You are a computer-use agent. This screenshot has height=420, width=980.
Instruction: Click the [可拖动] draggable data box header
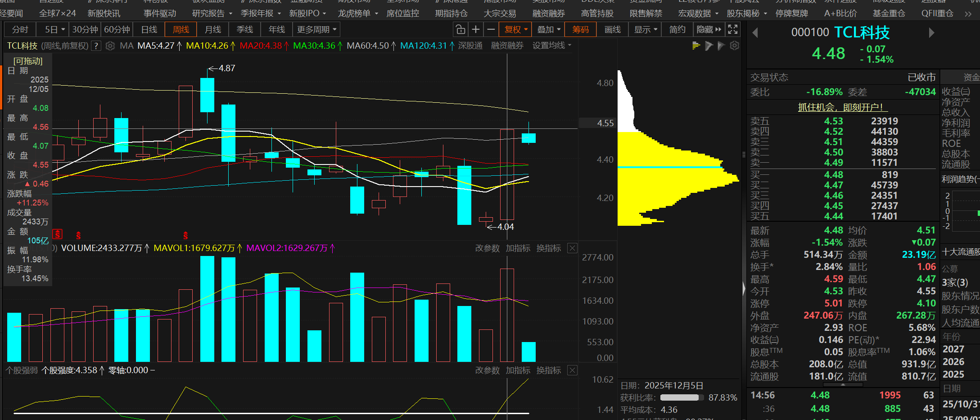coord(28,61)
